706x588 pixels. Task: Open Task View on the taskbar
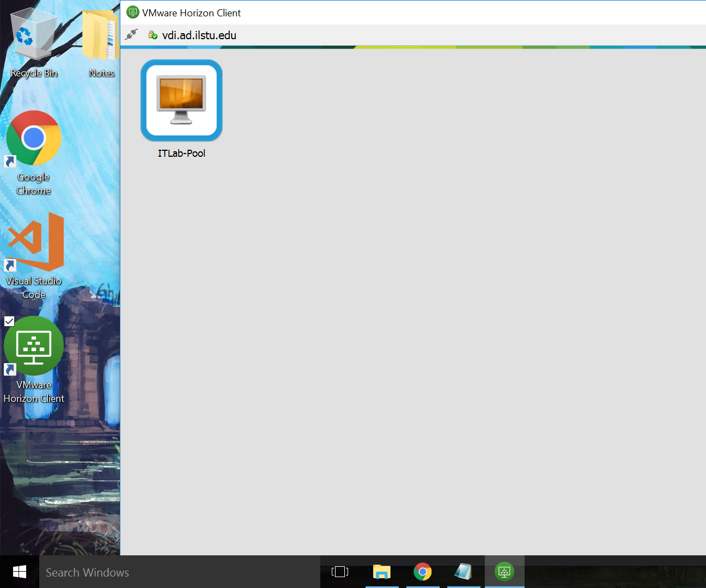click(x=340, y=572)
